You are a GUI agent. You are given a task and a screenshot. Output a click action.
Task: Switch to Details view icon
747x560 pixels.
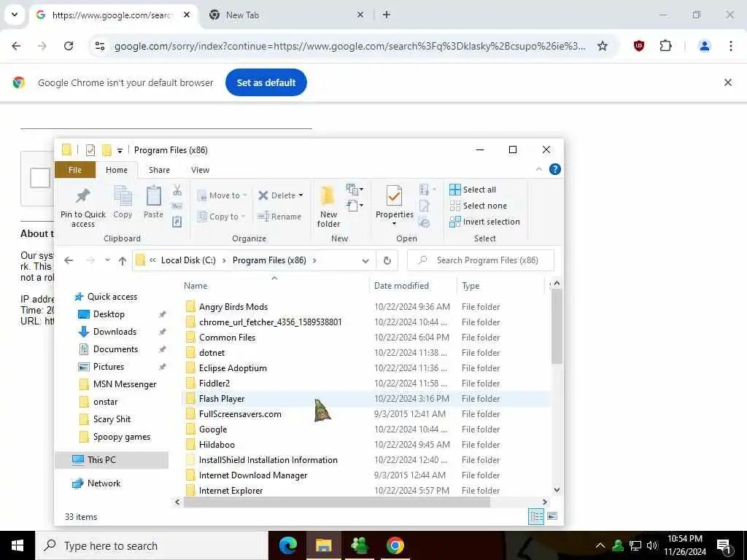[x=536, y=516]
